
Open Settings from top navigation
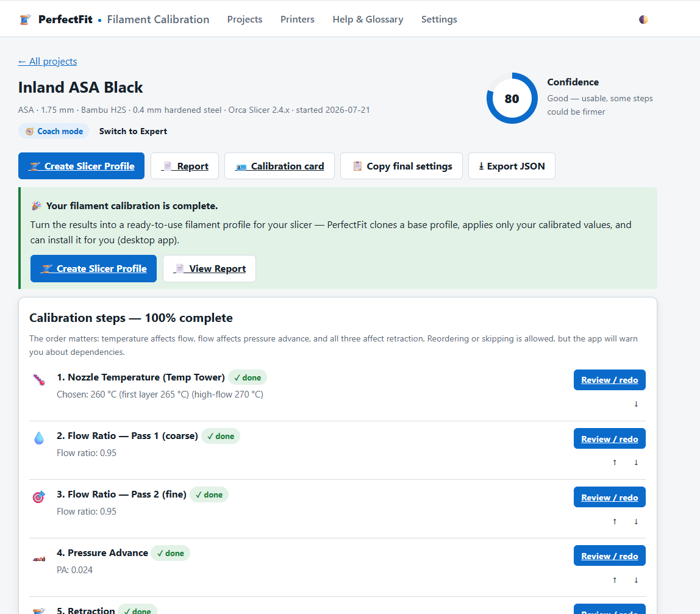439,20
